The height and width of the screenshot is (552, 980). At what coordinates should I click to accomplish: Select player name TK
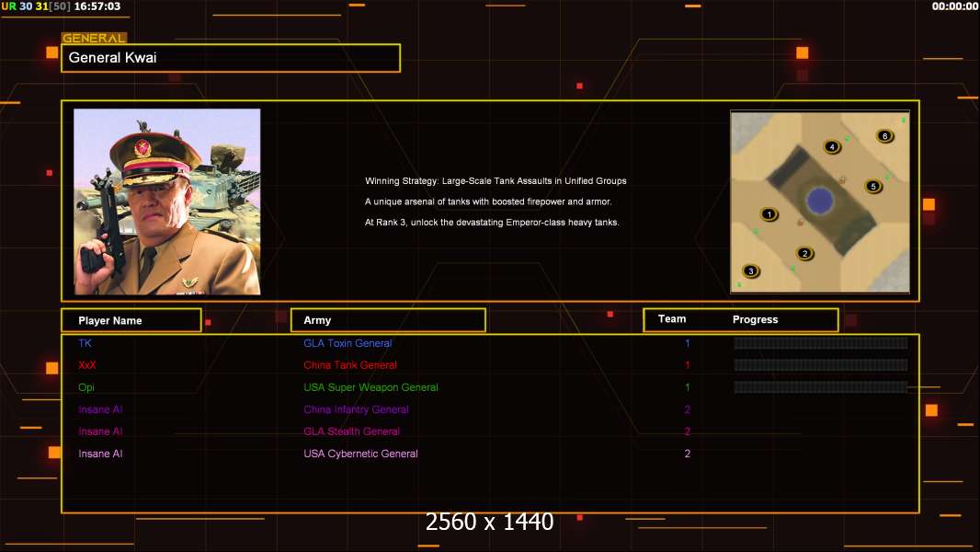(x=85, y=343)
